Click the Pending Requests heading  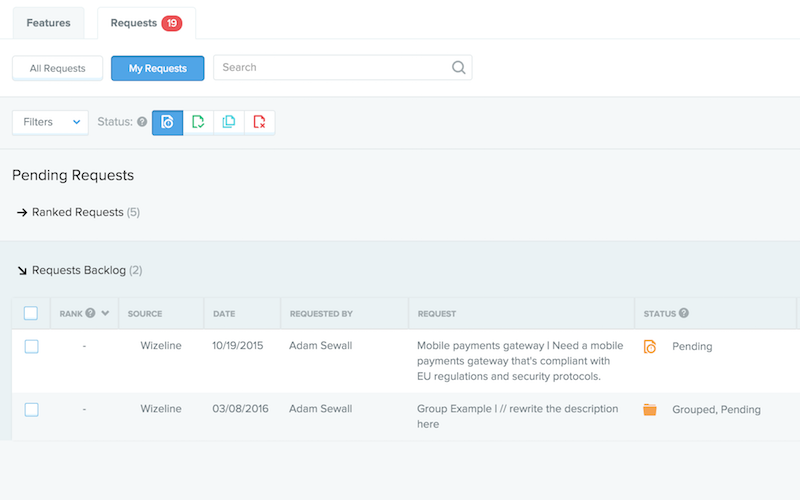(73, 175)
